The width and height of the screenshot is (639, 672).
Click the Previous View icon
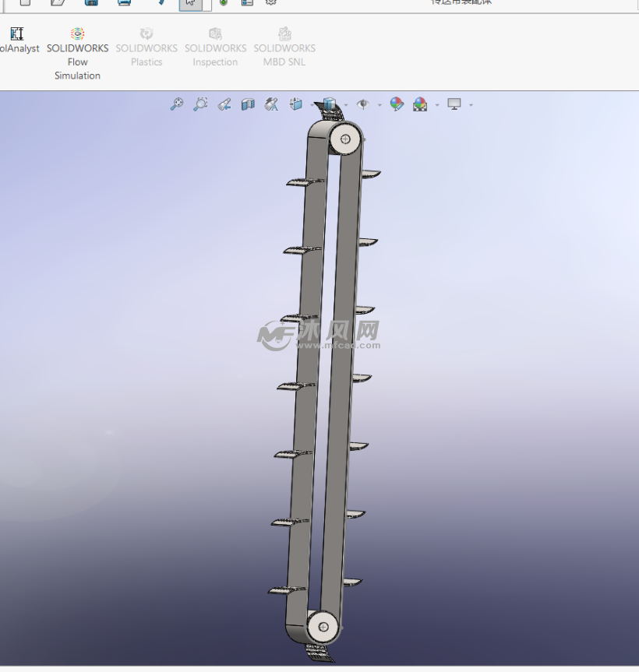224,104
